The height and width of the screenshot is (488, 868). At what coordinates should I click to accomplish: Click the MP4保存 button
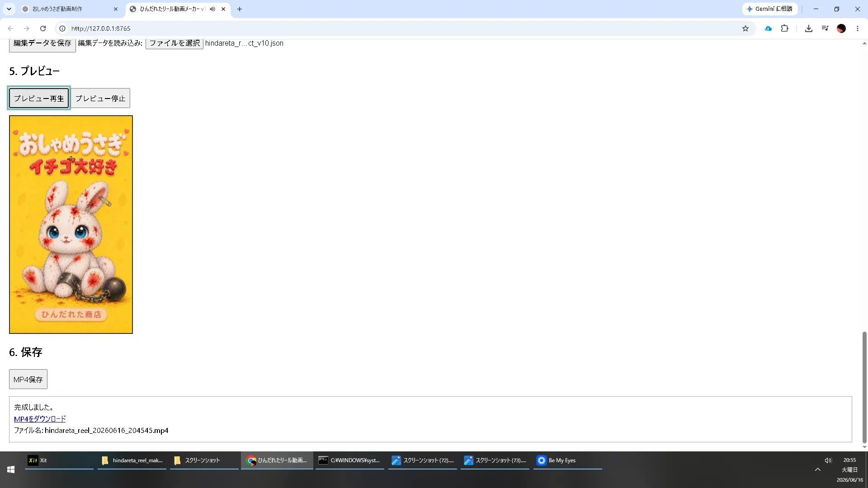tap(28, 379)
